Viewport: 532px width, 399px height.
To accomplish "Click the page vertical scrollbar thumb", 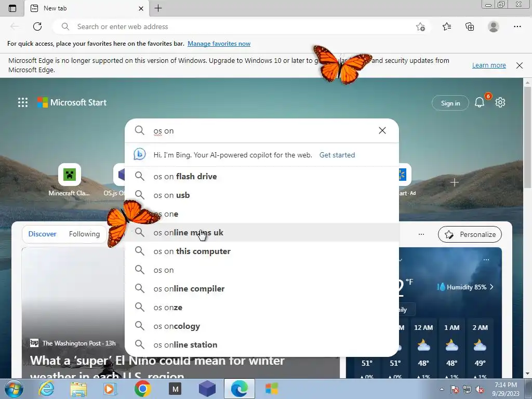I will 528,137.
